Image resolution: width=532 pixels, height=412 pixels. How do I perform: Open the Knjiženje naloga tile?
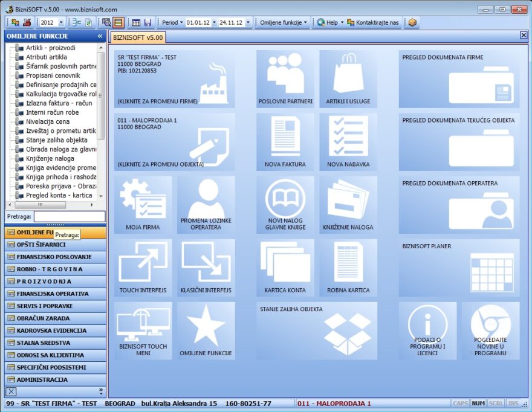tap(348, 205)
